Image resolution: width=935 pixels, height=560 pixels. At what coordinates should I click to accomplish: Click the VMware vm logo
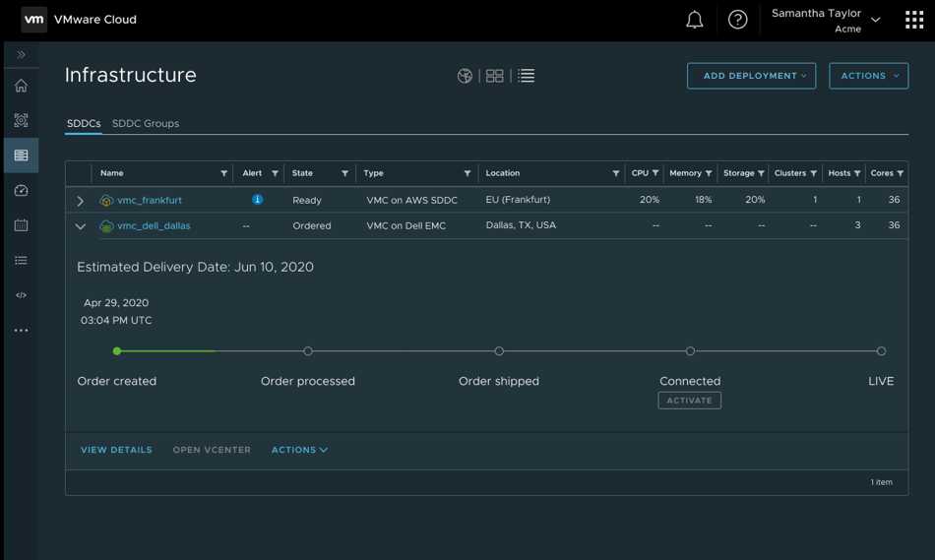[x=34, y=19]
